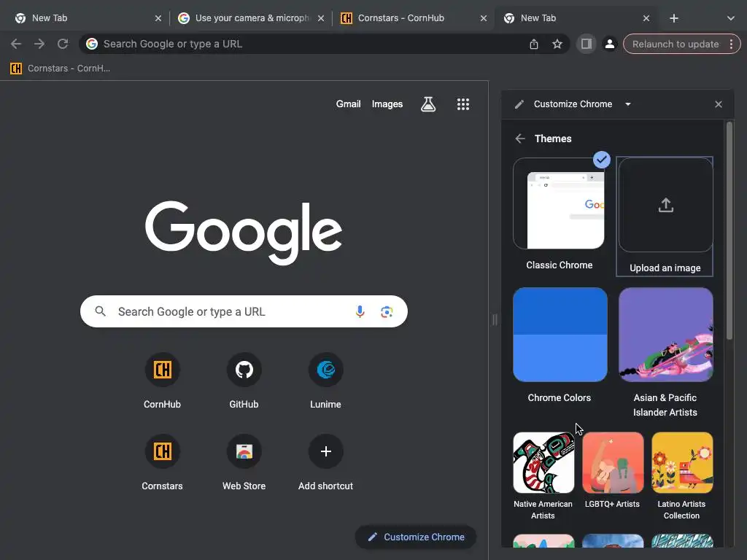Add a new shortcut to the page
The image size is (747, 560).
(x=326, y=462)
